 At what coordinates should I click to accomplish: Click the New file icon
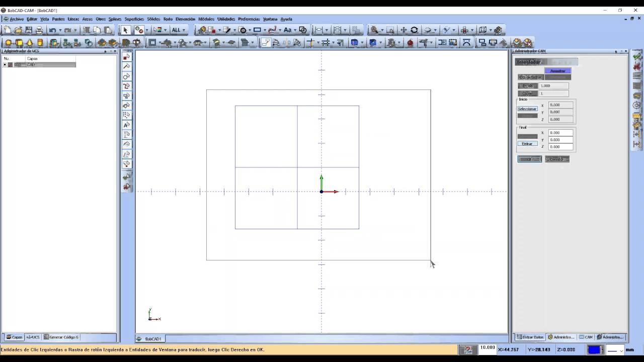point(8,30)
